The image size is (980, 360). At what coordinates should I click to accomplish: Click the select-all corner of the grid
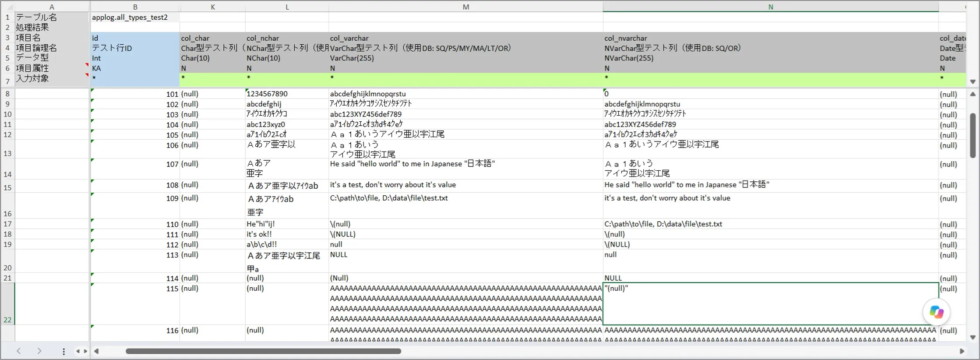tap(8, 7)
